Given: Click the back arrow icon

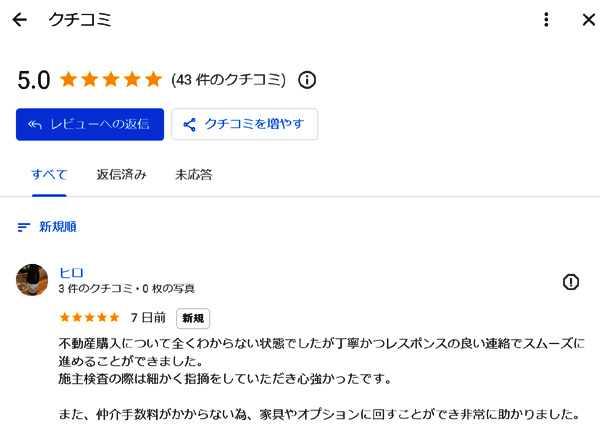Looking at the screenshot, I should pos(19,20).
